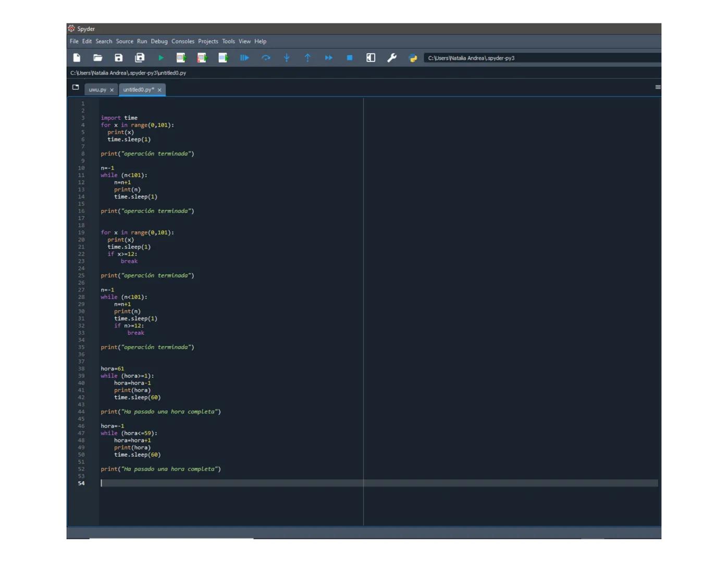Open the Debug menu

coord(159,41)
